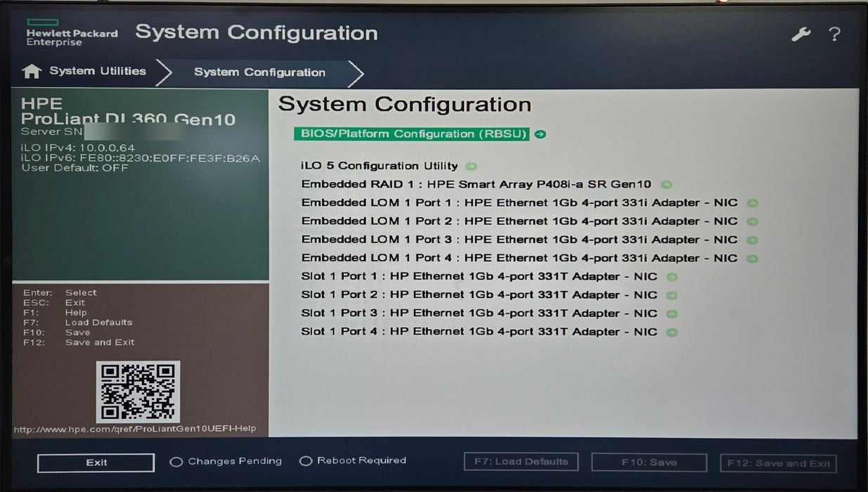Open iLO 5 Configuration Utility
The image size is (868, 492).
point(380,166)
